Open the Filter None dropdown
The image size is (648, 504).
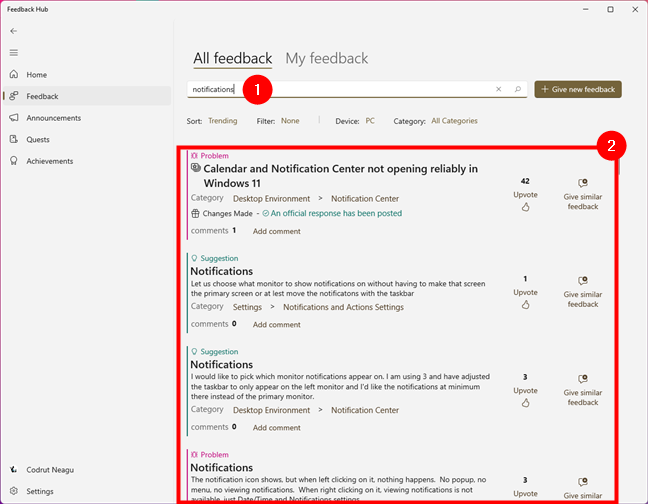[x=290, y=121]
